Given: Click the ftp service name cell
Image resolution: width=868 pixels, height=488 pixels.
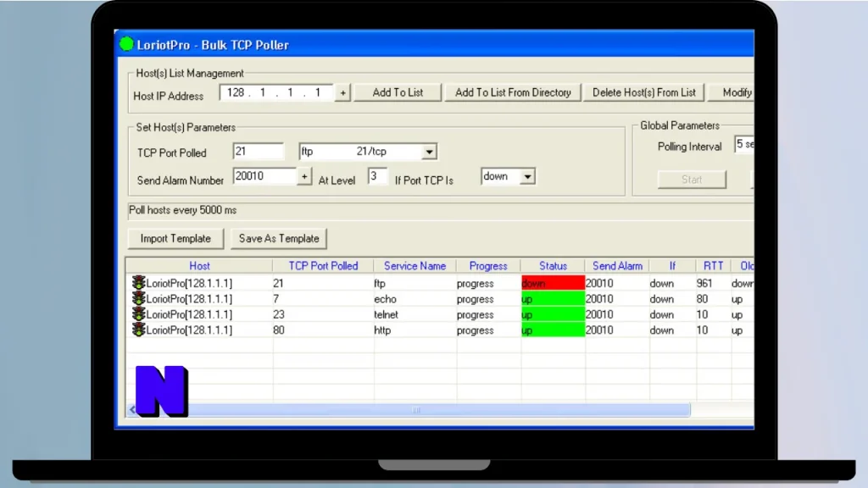Looking at the screenshot, I should (x=380, y=283).
